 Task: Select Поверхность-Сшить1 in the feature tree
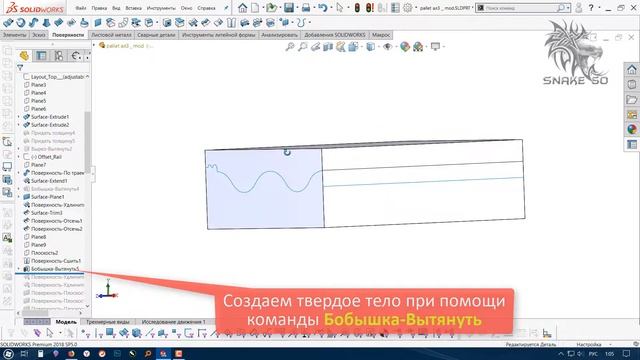(56, 261)
